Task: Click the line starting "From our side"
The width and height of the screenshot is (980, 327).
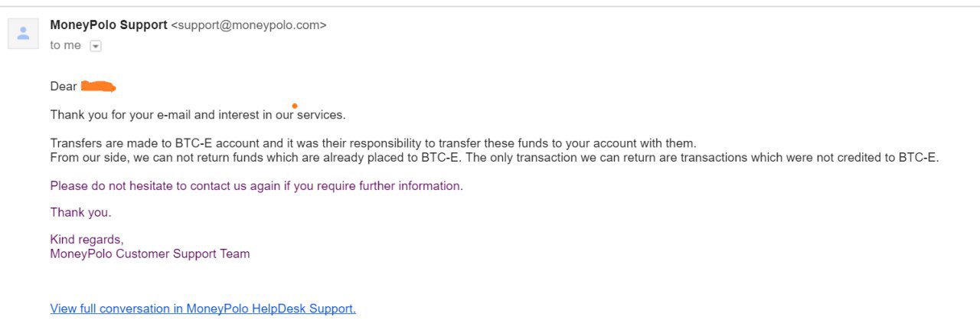Action: (x=495, y=158)
